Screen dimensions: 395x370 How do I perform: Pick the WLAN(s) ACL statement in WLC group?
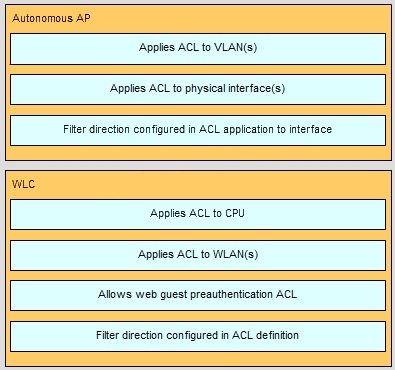(x=198, y=255)
